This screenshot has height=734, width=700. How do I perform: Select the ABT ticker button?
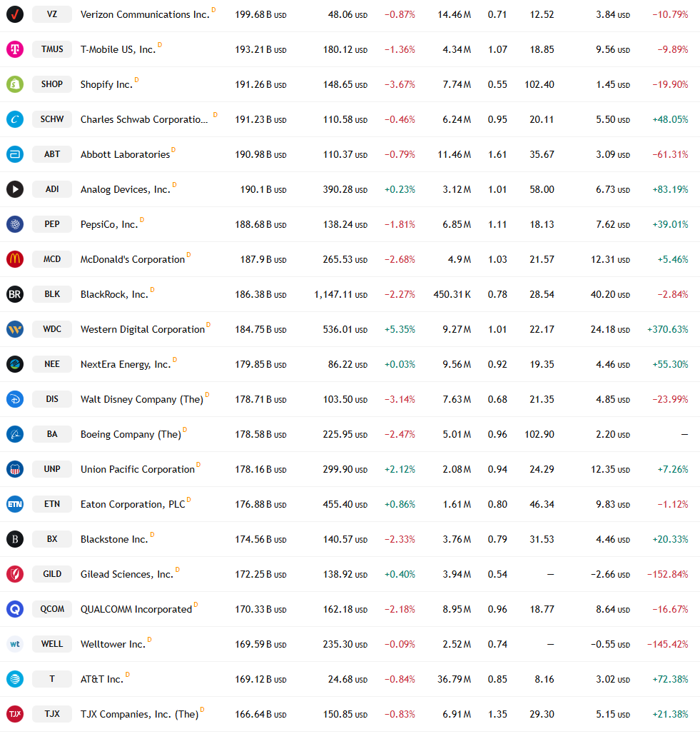point(52,154)
